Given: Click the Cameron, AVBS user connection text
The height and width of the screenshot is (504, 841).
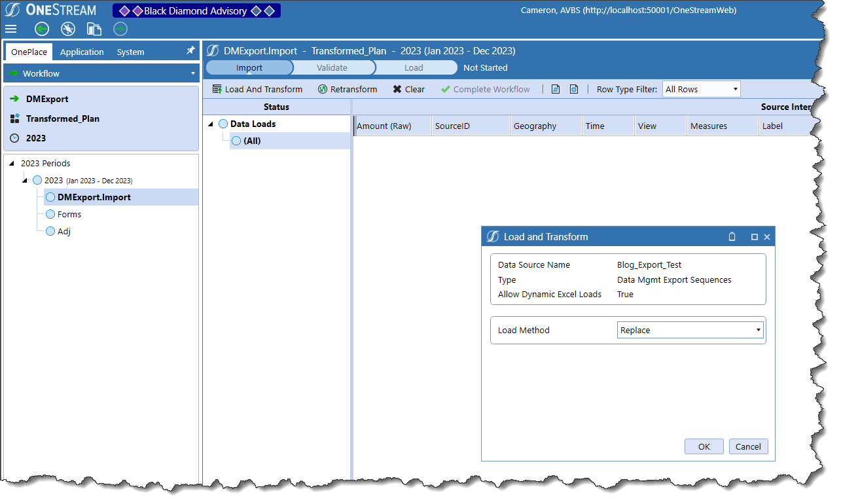Looking at the screenshot, I should coord(629,10).
